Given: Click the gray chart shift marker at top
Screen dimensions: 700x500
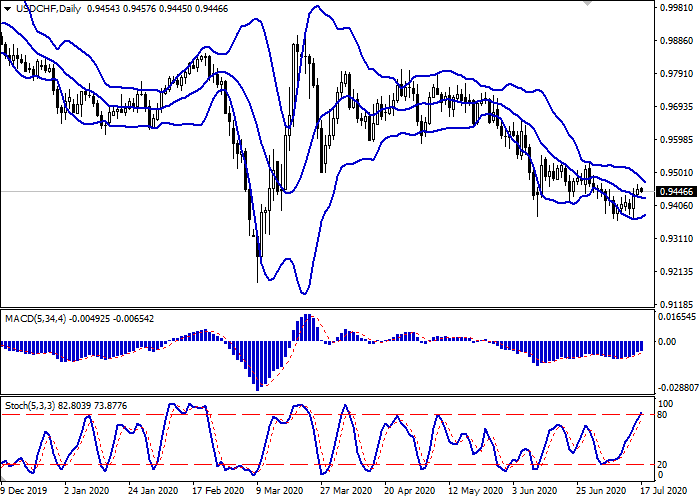Looking at the screenshot, I should pos(587,4).
